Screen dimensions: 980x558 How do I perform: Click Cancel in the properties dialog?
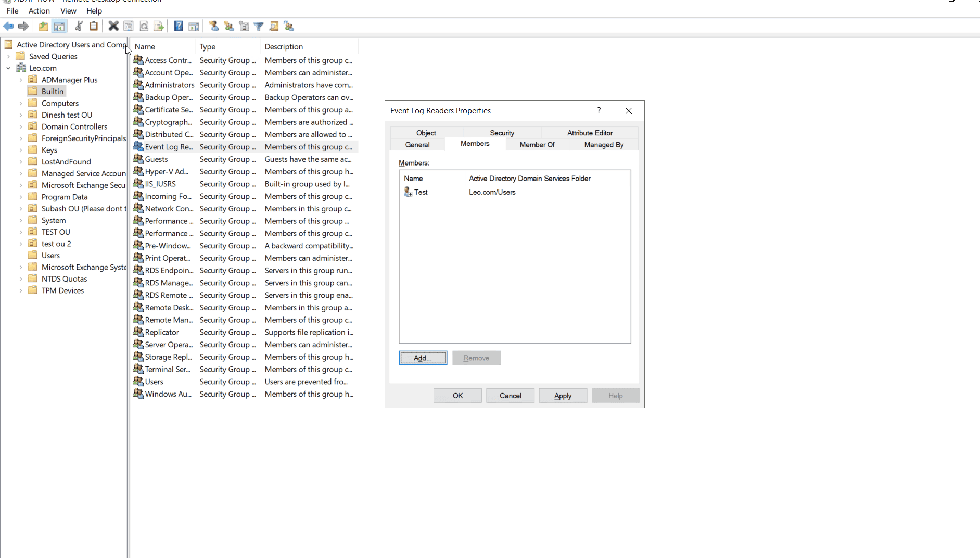(511, 396)
